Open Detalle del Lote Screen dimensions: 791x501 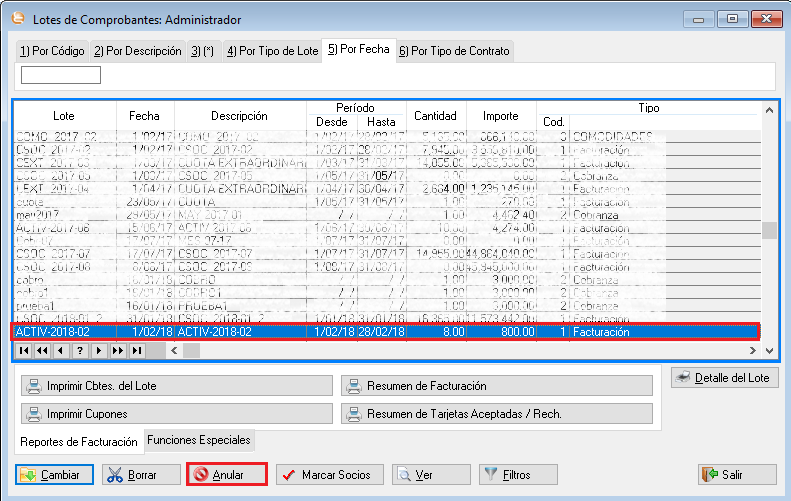click(725, 377)
